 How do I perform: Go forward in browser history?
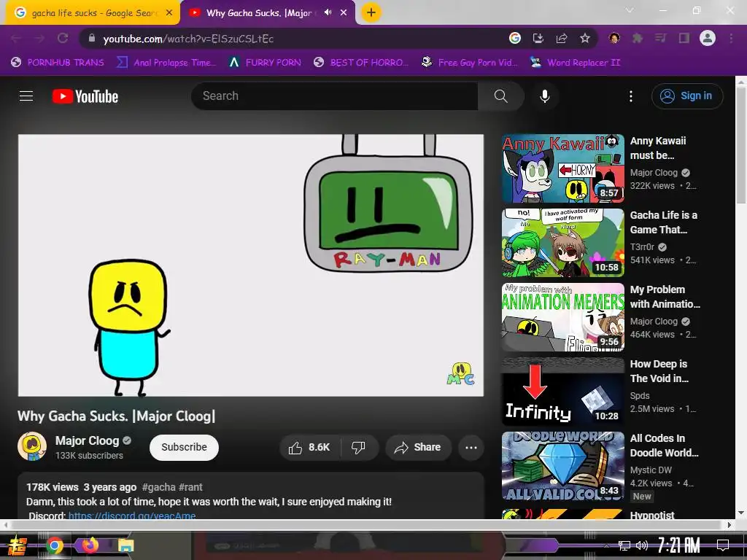click(39, 39)
